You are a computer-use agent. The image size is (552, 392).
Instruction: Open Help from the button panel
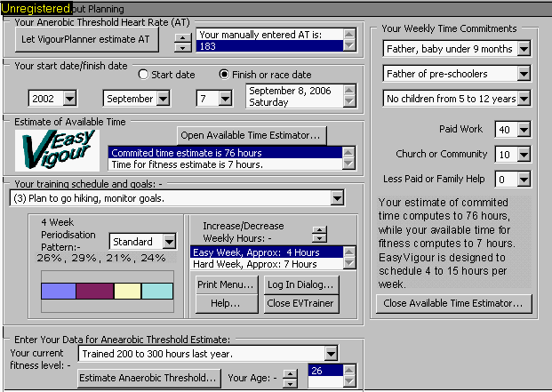click(227, 303)
